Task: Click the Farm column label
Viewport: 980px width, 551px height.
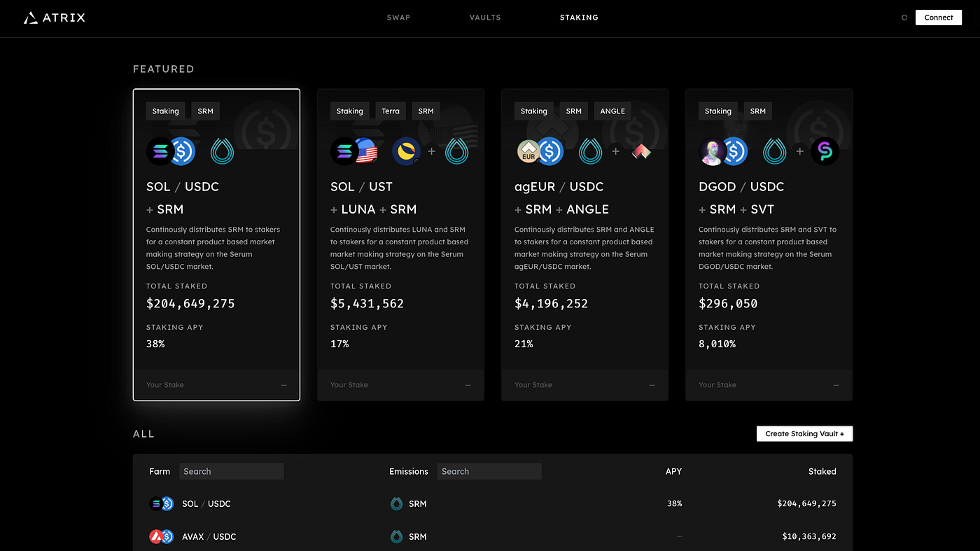Action: 160,471
